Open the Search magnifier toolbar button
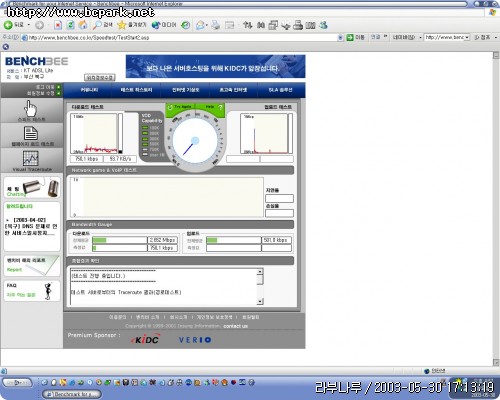Viewport: 500px width, 400px height. (x=103, y=25)
